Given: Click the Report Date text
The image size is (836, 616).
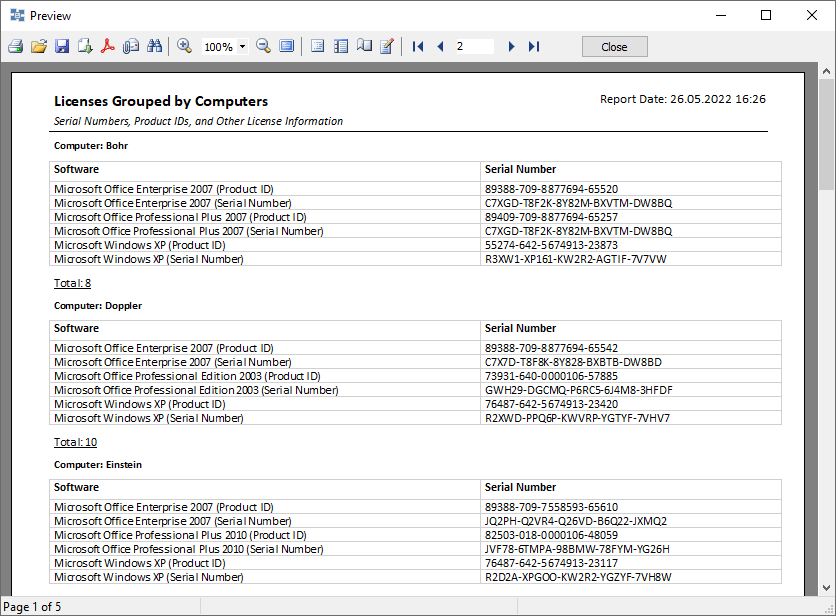Looking at the screenshot, I should click(x=683, y=99).
